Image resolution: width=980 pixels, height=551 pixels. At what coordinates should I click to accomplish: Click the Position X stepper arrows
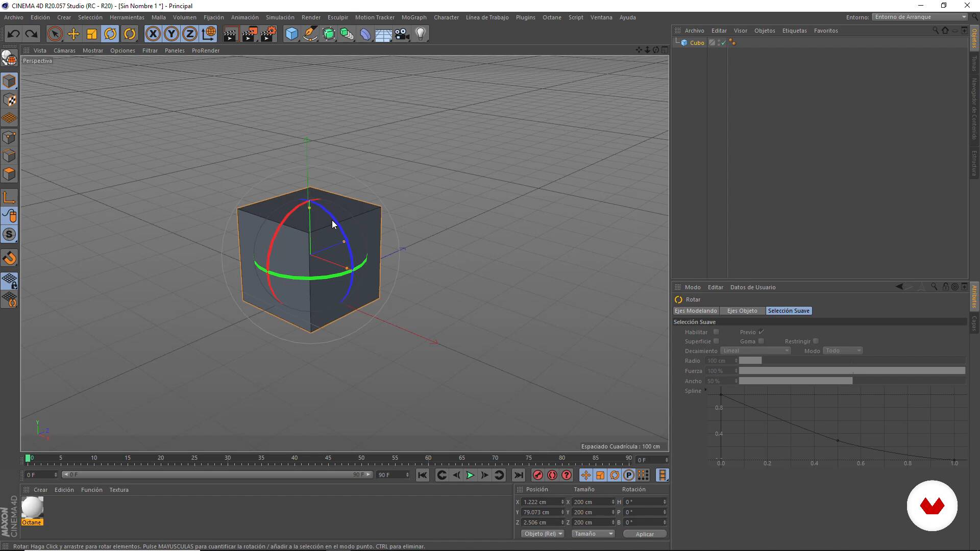pos(562,502)
